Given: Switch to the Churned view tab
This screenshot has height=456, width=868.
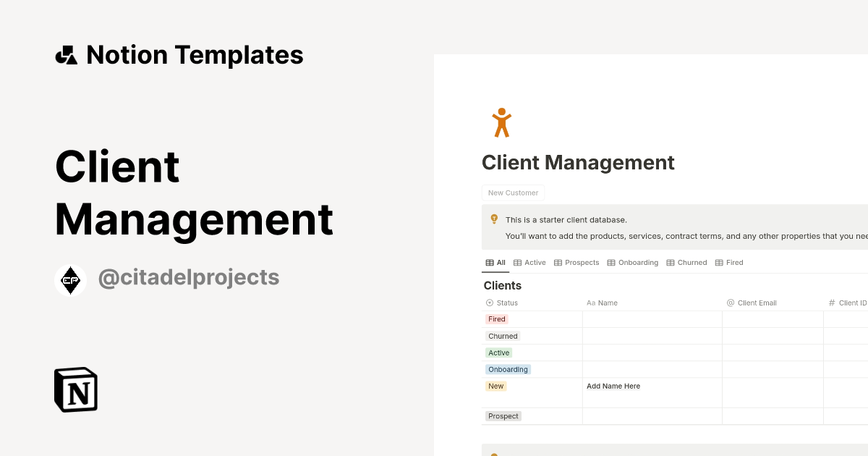Looking at the screenshot, I should pos(692,262).
